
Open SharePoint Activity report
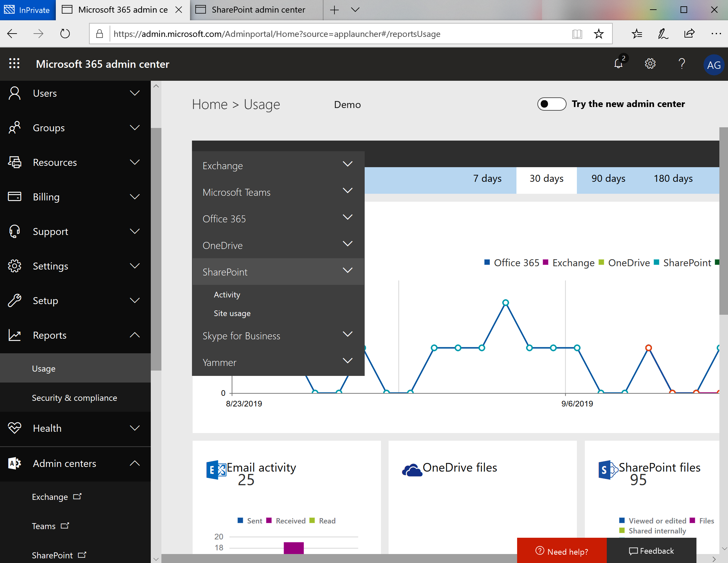tap(227, 294)
